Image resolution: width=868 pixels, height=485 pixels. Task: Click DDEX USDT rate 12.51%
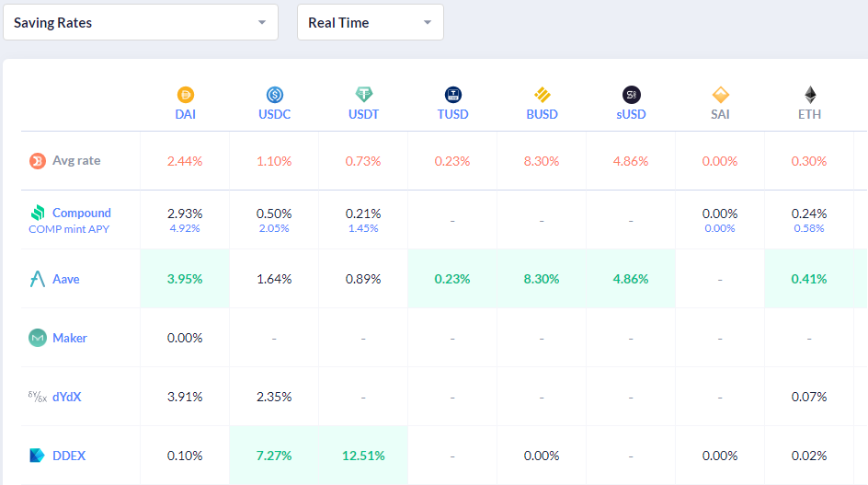tap(363, 456)
